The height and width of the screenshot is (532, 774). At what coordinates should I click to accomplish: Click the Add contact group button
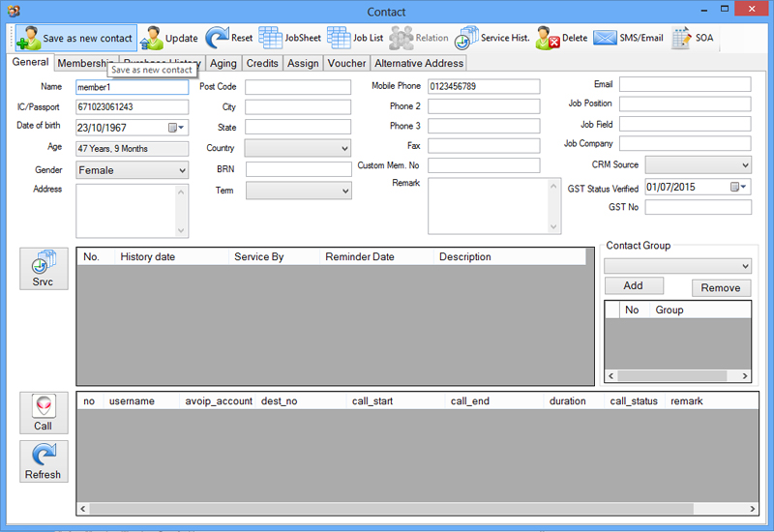(x=634, y=285)
